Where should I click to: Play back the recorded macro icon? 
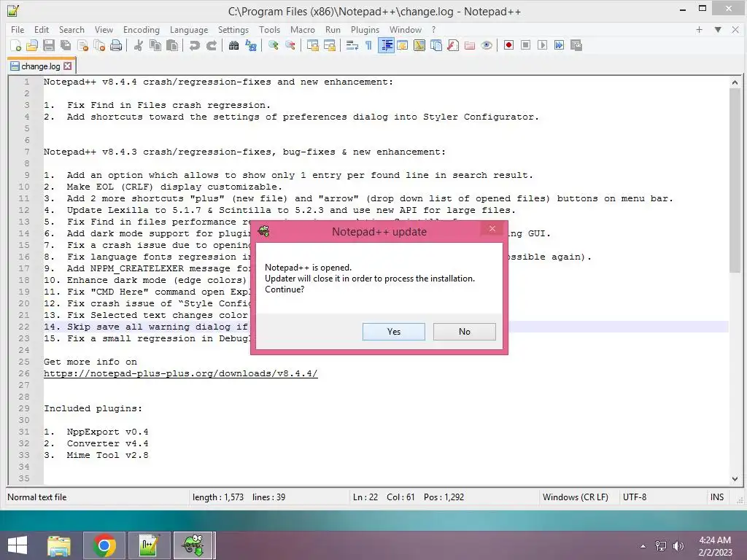click(542, 45)
